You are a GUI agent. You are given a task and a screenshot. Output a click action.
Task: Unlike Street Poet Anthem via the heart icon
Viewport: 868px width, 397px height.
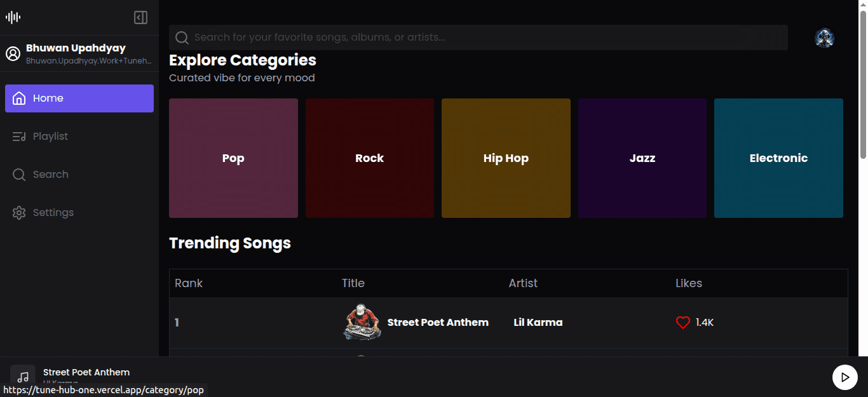tap(682, 322)
